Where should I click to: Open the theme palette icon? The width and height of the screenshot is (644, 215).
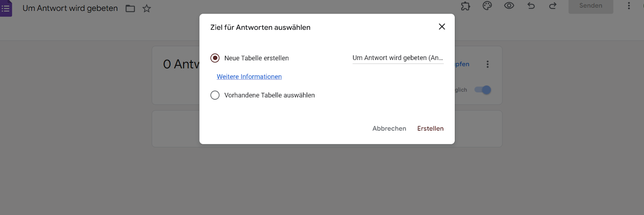pyautogui.click(x=487, y=6)
